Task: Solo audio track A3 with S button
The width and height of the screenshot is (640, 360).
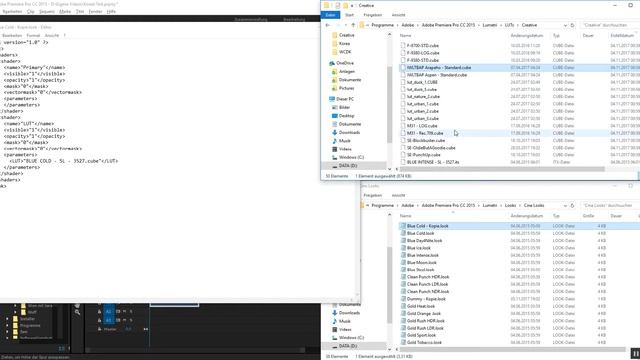Action: (x=131, y=320)
